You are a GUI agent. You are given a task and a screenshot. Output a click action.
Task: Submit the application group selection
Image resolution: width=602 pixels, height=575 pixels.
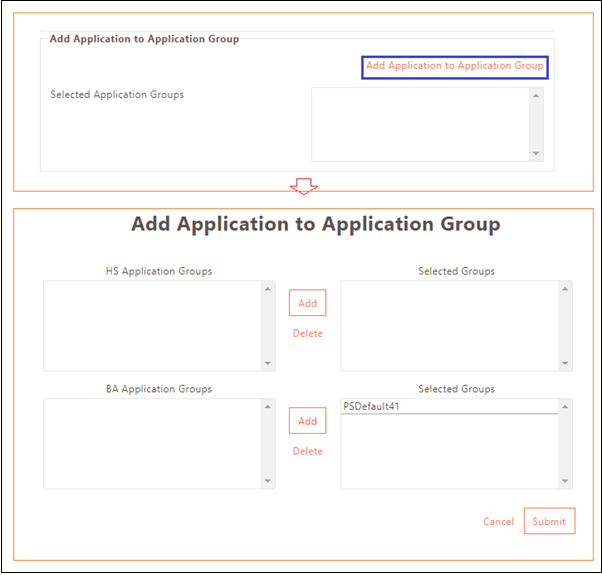click(549, 522)
